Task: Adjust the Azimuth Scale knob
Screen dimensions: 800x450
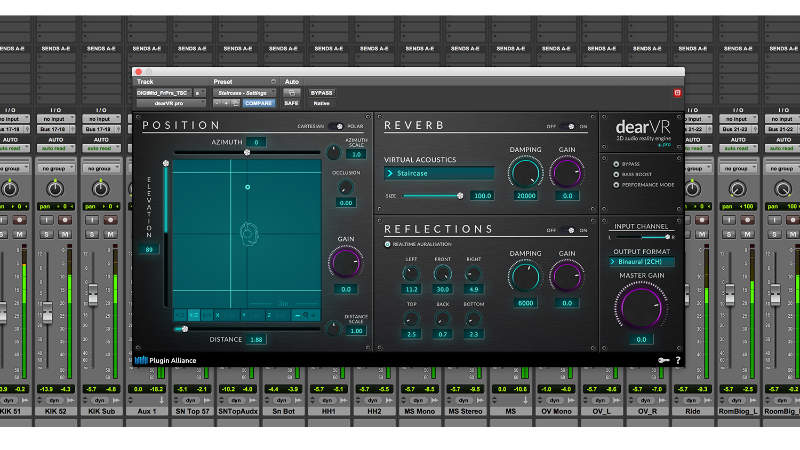Action: pyautogui.click(x=333, y=152)
